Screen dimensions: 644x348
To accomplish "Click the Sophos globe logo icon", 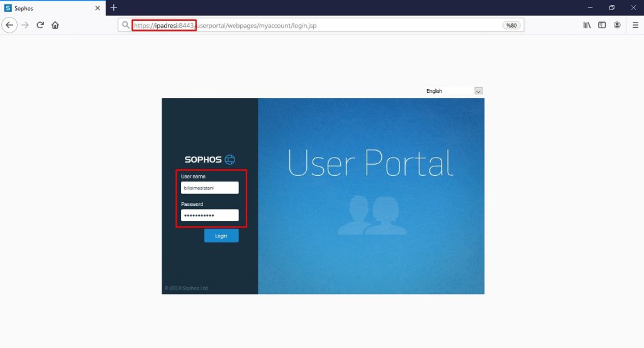I will click(x=230, y=159).
